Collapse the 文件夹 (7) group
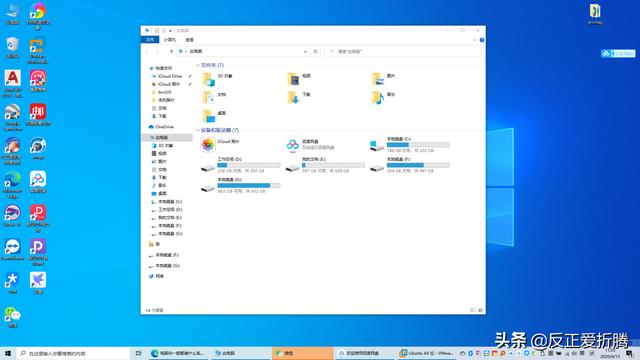Image resolution: width=640 pixels, height=360 pixels. tap(198, 65)
